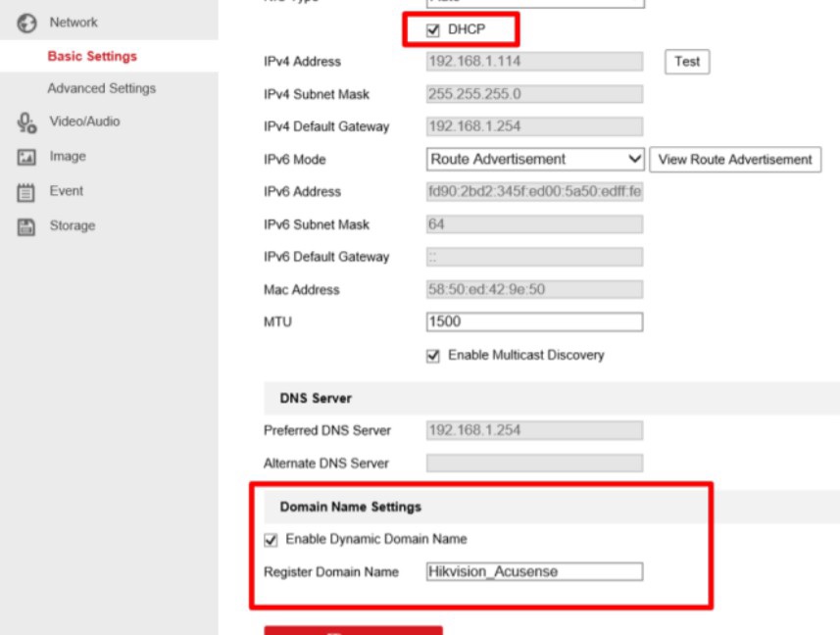Open the NIC Type dropdown
The width and height of the screenshot is (840, 635).
(535, 3)
